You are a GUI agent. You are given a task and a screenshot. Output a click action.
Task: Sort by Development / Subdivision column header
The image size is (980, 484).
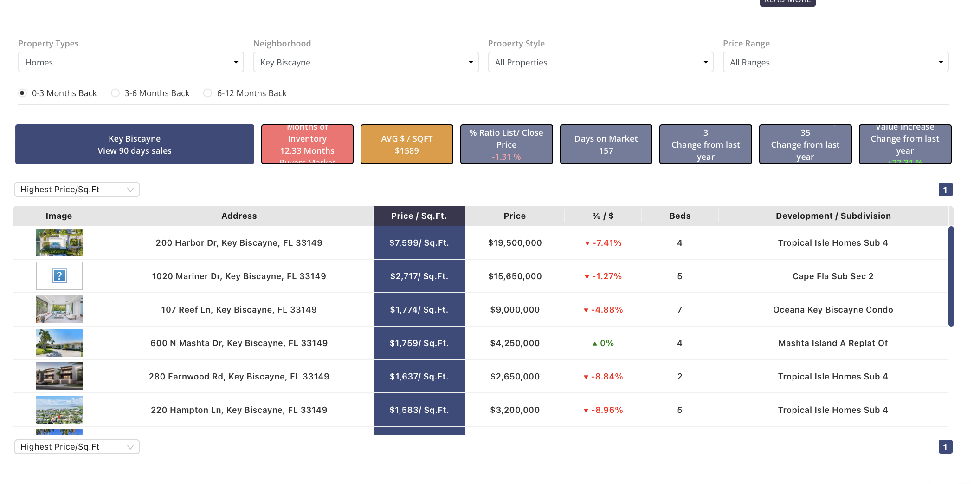pos(833,216)
